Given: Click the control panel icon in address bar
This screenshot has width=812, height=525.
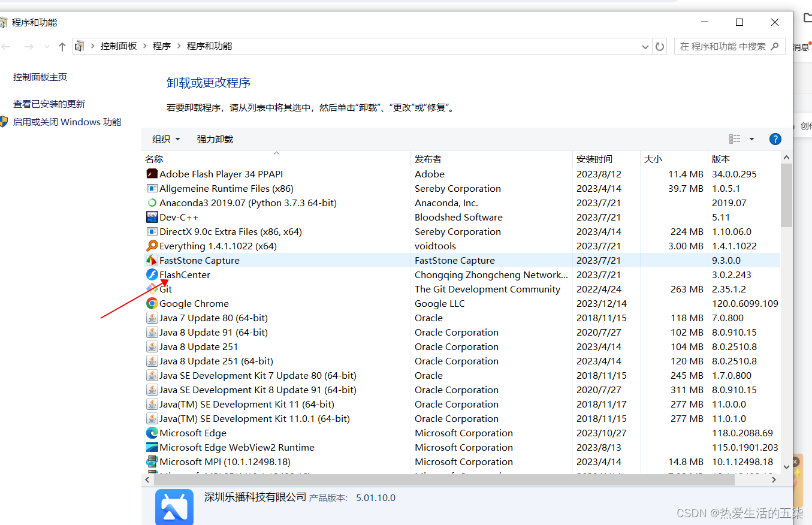Looking at the screenshot, I should click(79, 46).
